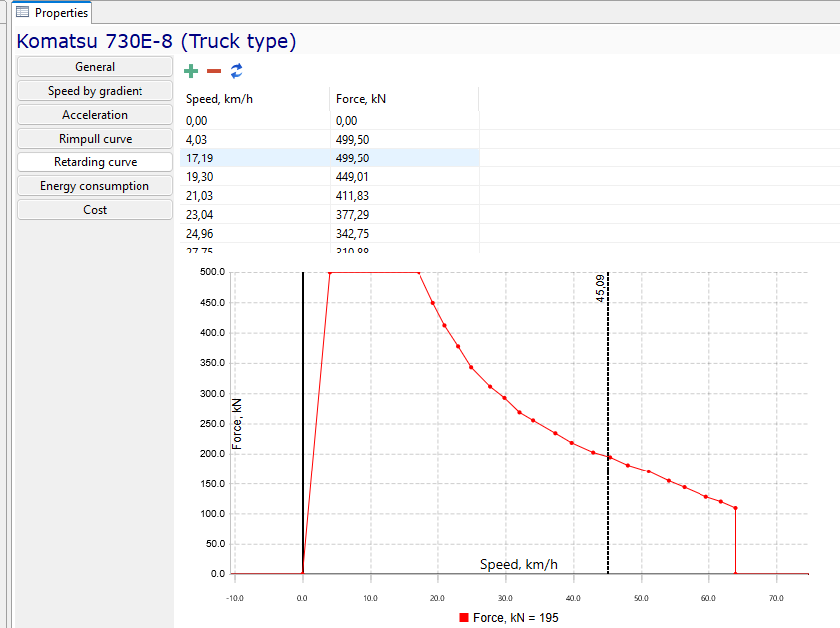
Task: Select the force cell 499,50 beside speed 4,03
Action: 405,140
